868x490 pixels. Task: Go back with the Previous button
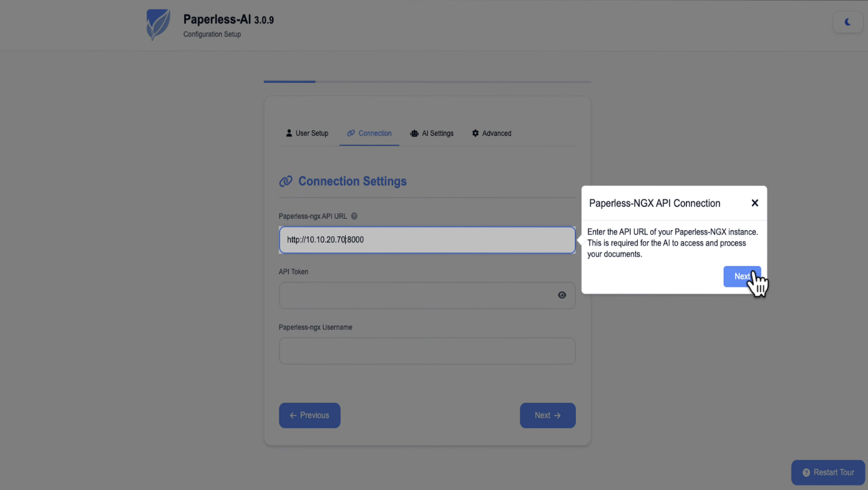pos(310,415)
